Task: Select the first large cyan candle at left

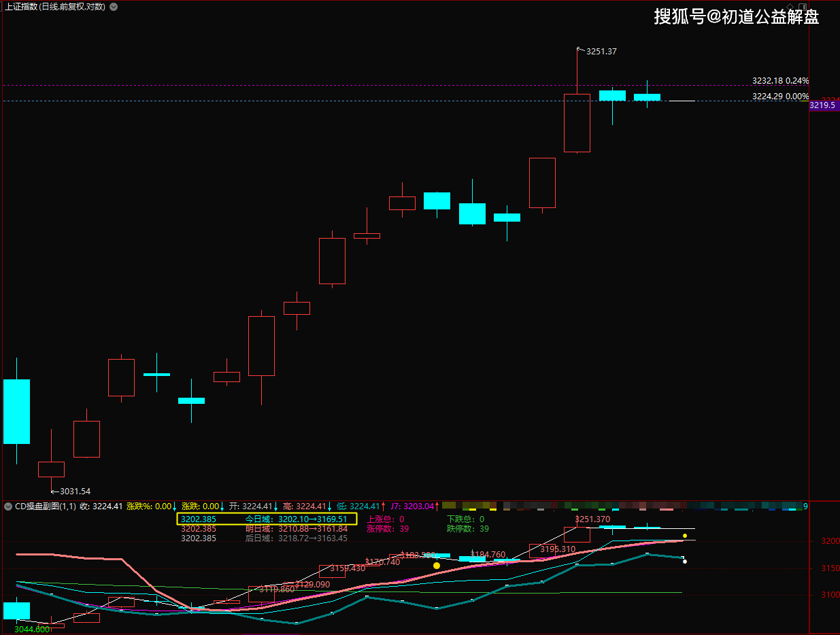Action: pyautogui.click(x=16, y=411)
